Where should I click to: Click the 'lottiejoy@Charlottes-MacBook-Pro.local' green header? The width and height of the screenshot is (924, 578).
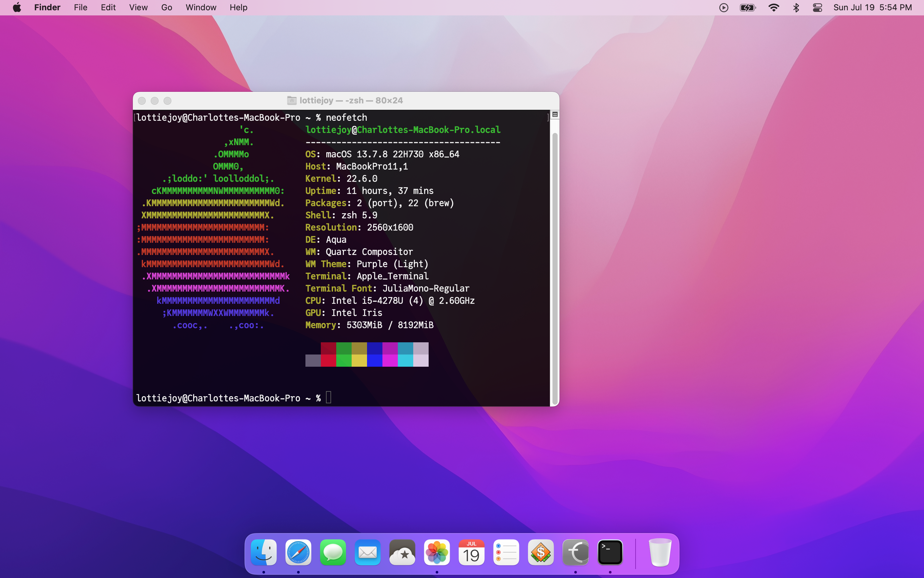tap(403, 130)
